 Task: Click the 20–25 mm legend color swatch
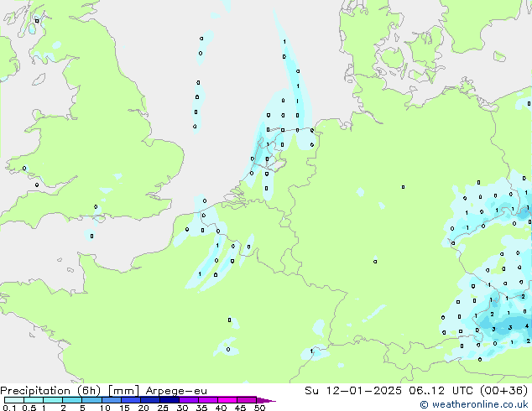[149, 400]
